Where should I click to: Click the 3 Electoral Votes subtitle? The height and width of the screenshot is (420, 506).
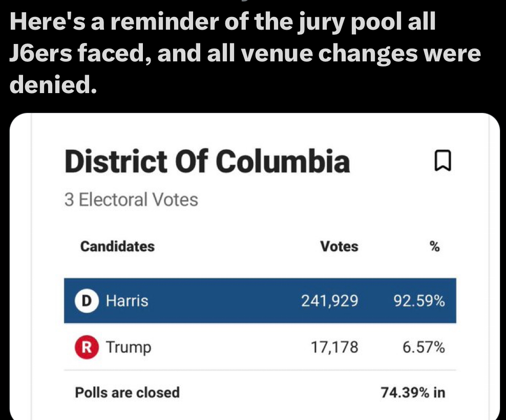tap(131, 200)
